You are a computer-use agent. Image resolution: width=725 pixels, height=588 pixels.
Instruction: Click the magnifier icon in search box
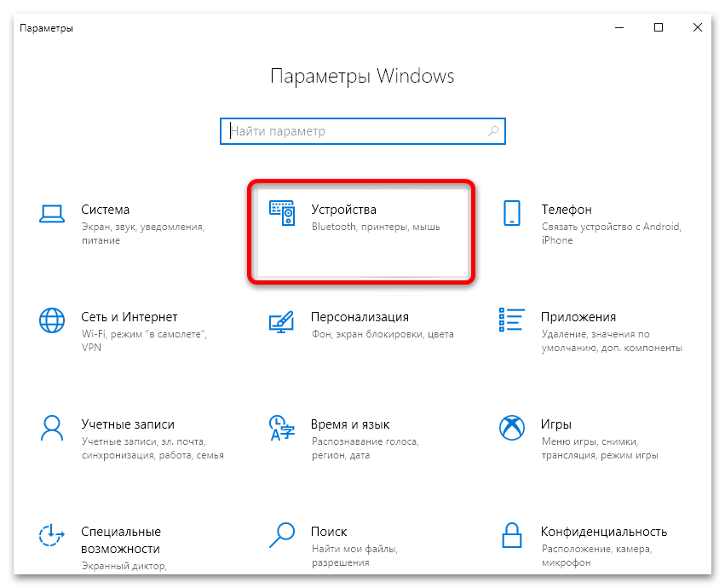click(493, 131)
